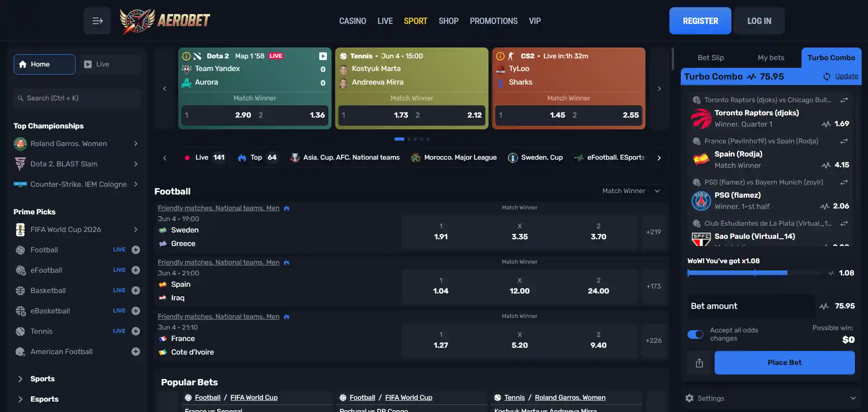Click plus icon next to Tennis
Viewport: 868px width, 412px height.
pyautogui.click(x=136, y=331)
